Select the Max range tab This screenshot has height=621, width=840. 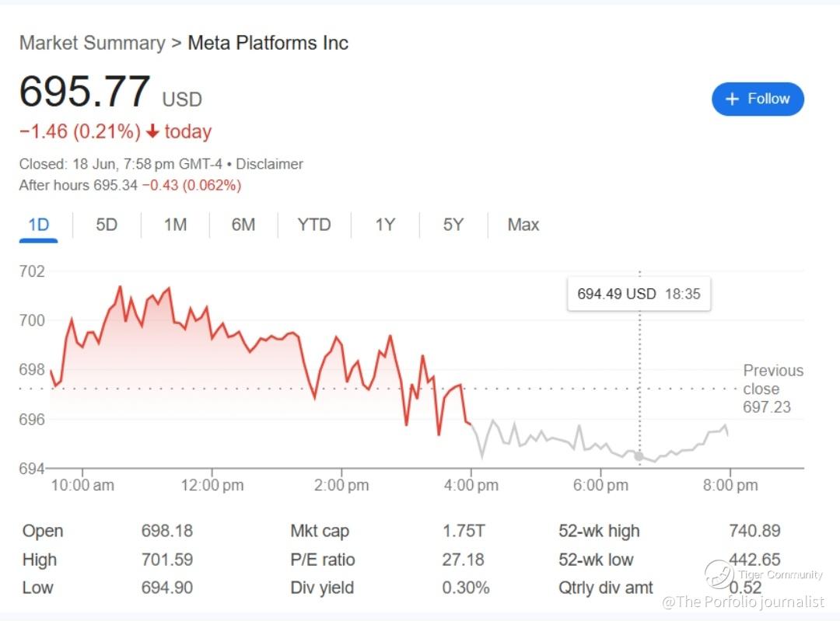pos(523,225)
